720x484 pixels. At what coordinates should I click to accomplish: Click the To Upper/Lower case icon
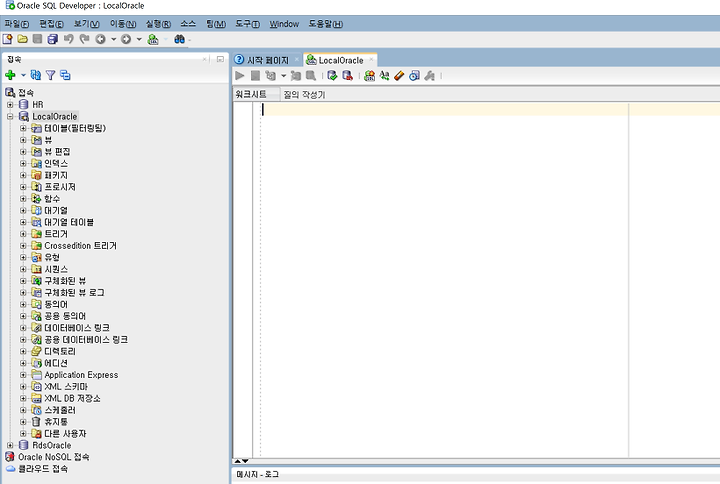[384, 75]
